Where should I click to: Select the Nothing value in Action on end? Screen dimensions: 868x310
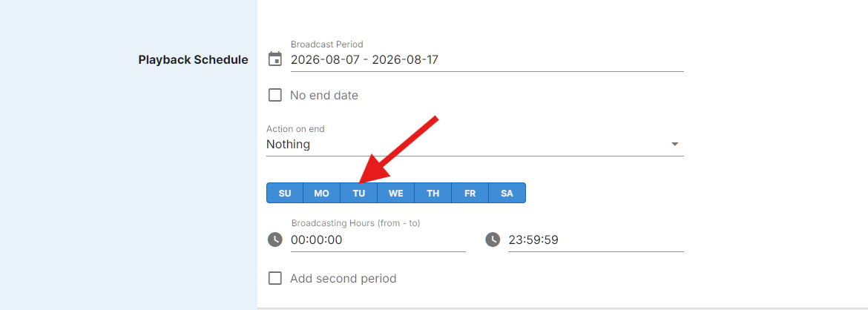click(x=288, y=145)
